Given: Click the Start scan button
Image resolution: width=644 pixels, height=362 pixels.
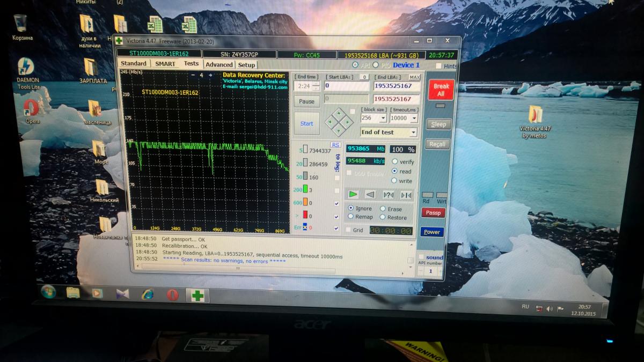Looking at the screenshot, I should [x=306, y=123].
